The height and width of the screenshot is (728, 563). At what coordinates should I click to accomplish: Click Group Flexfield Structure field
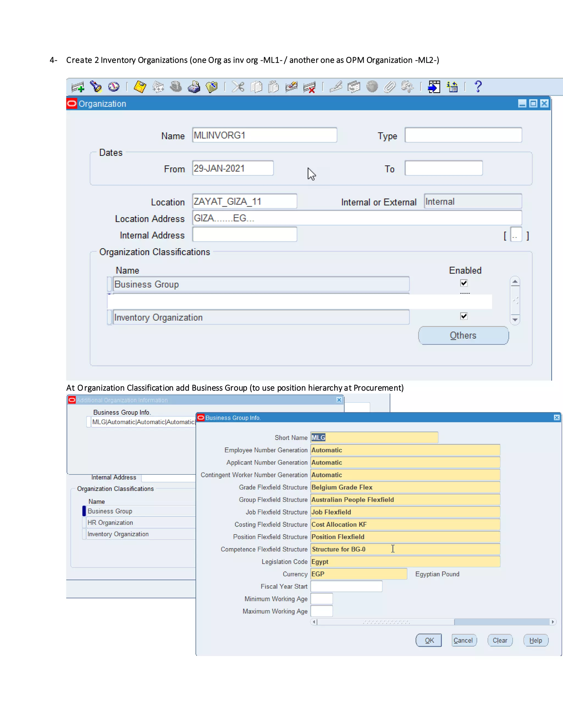(405, 500)
